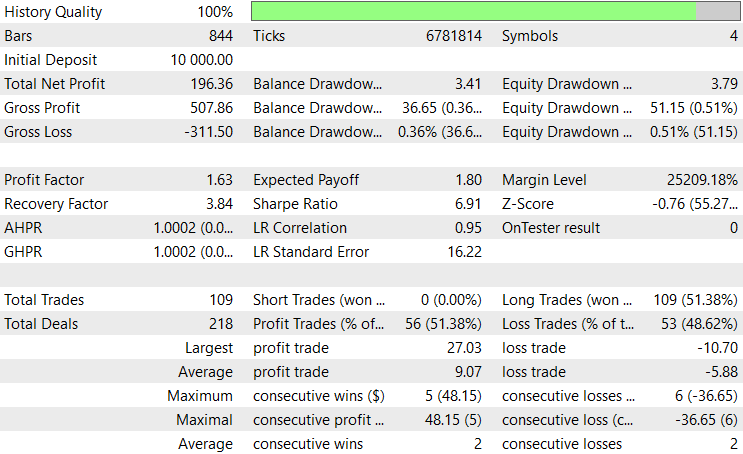743x454 pixels.
Task: Select the Sharpe Ratio value 6.91
Action: (x=468, y=204)
